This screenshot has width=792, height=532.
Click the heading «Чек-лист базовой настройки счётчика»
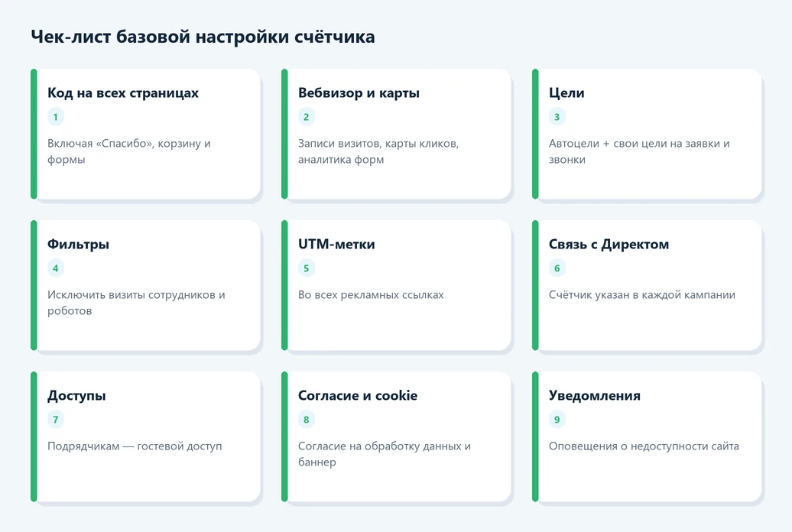coord(203,37)
